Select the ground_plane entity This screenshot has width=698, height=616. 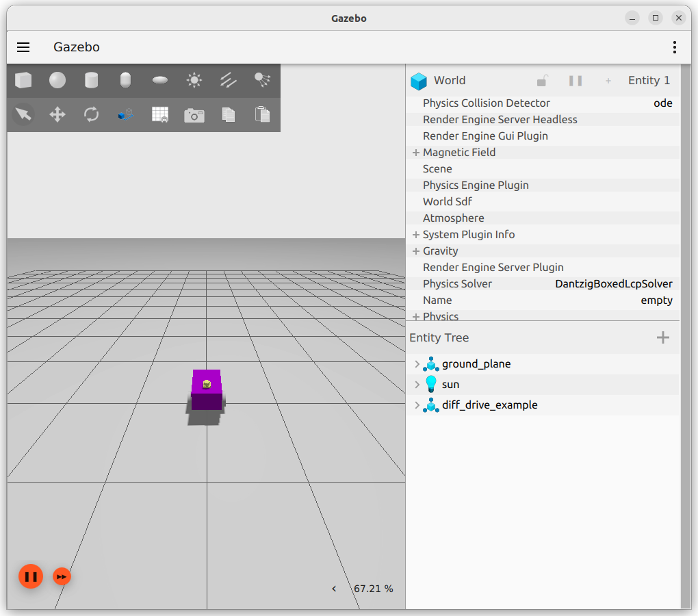pyautogui.click(x=476, y=364)
